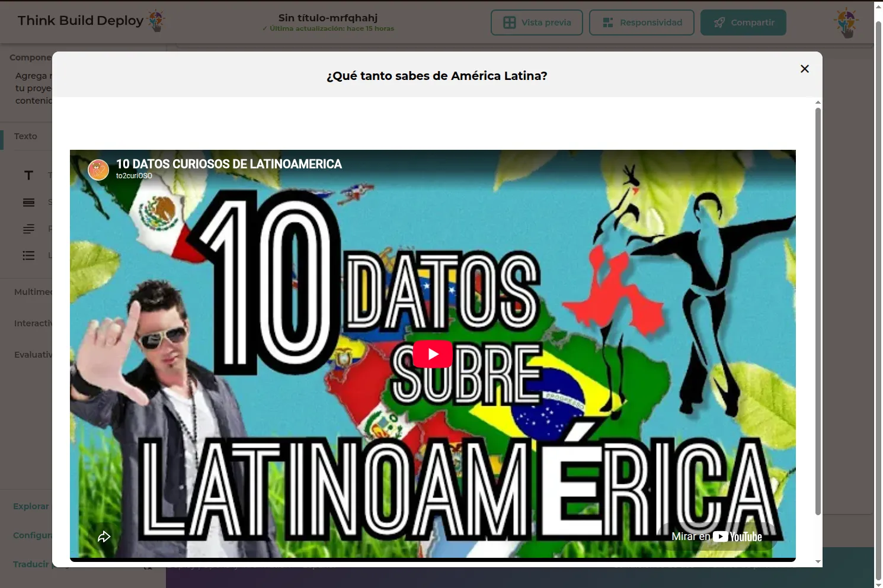
Task: Click the Vista previa button
Action: pos(537,23)
